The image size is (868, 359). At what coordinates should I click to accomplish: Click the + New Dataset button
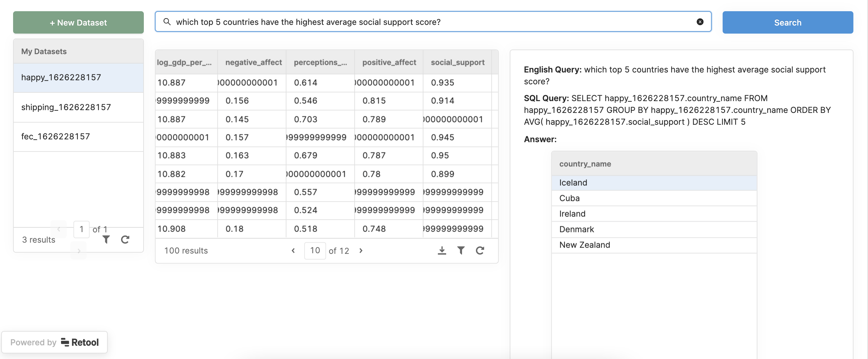click(x=78, y=23)
